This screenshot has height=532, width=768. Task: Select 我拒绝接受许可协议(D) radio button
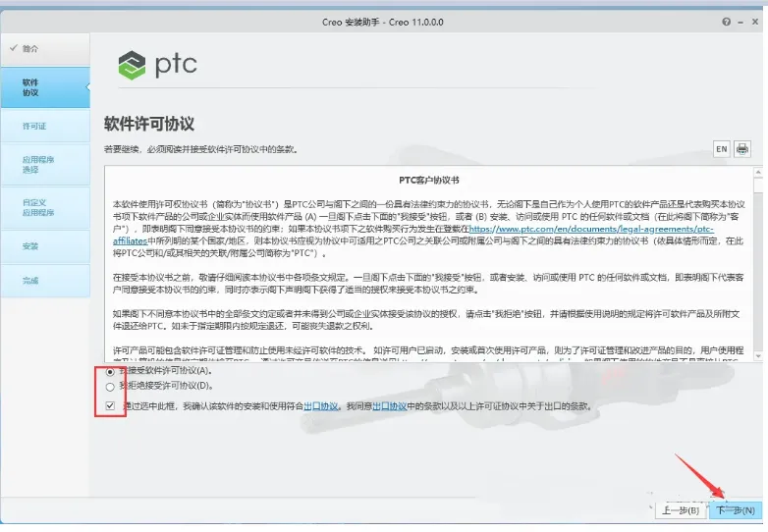[x=110, y=387]
